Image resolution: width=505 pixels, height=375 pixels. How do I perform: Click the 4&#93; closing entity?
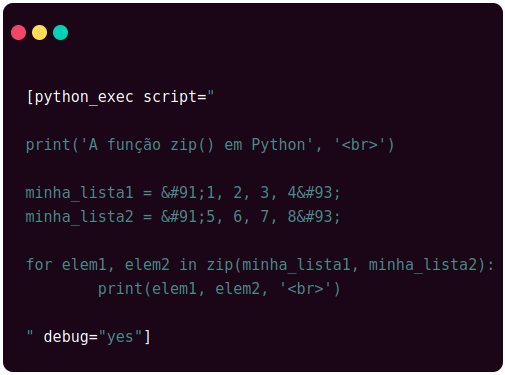click(x=314, y=193)
